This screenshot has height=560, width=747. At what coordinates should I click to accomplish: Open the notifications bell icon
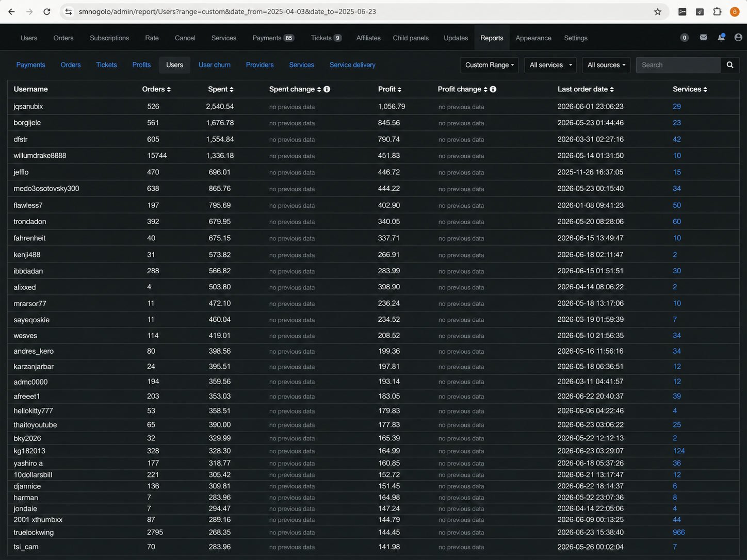[x=721, y=37]
